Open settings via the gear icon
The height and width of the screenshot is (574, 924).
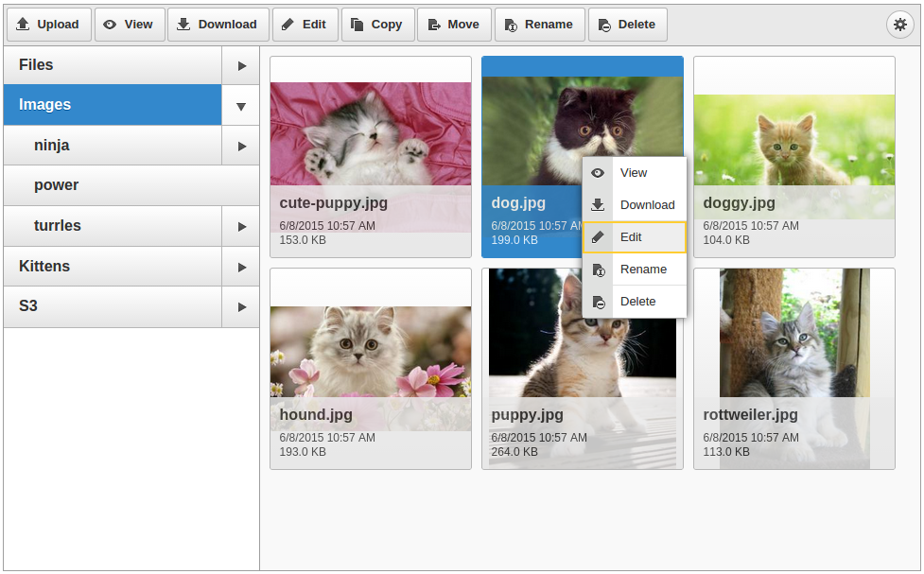point(899,25)
